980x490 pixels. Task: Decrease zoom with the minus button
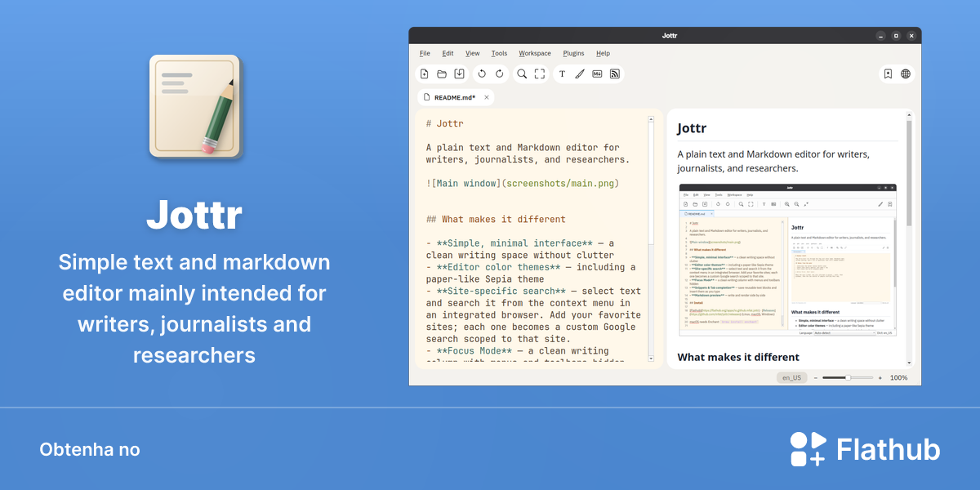(x=815, y=377)
